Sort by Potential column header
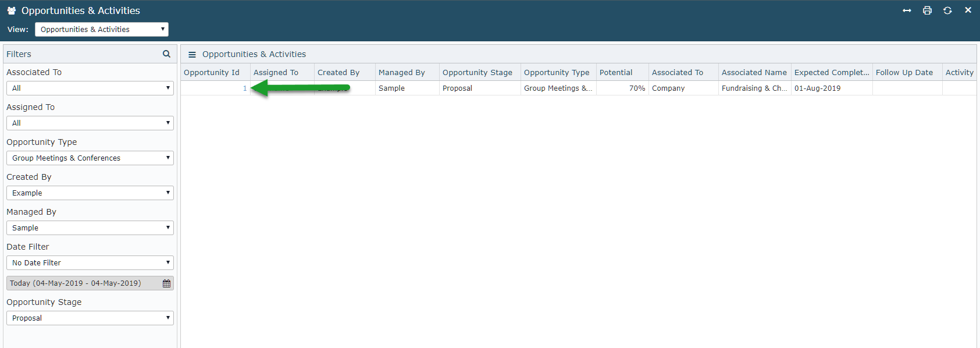 tap(616, 72)
